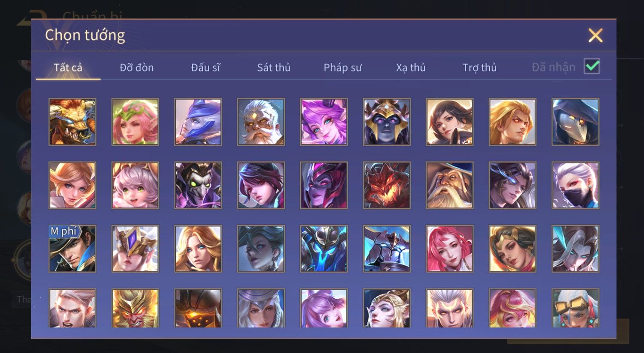Screen dimensions: 644x353
Task: Switch to the Đỡ đòn tab
Action: pyautogui.click(x=136, y=68)
